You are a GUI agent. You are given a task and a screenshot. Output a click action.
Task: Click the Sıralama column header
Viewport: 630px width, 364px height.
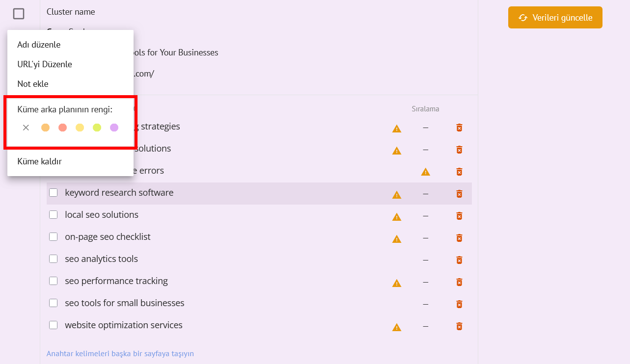point(425,109)
